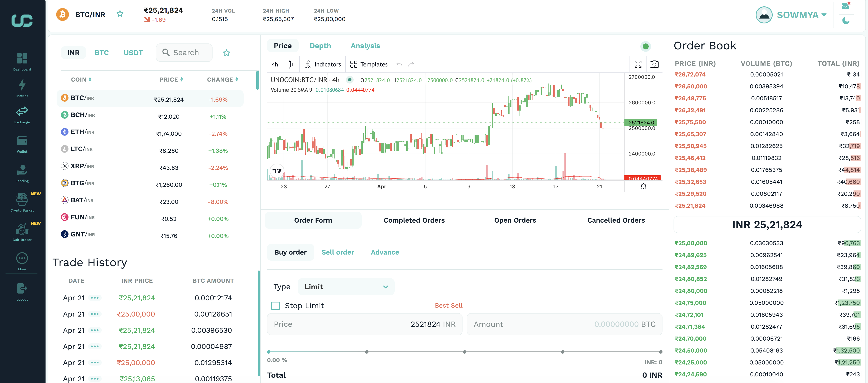
Task: Switch to the Price chart tab
Action: coord(283,46)
